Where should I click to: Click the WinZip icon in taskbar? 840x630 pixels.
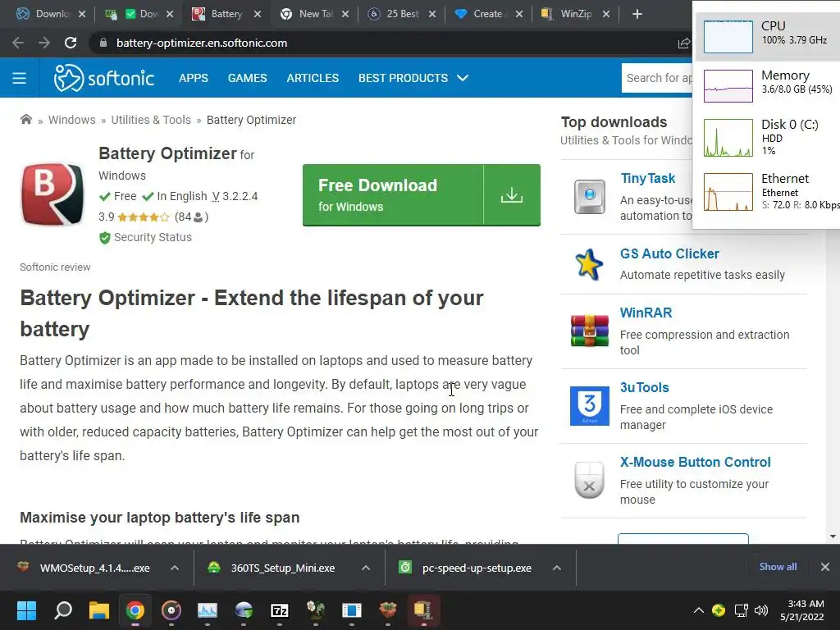point(423,610)
